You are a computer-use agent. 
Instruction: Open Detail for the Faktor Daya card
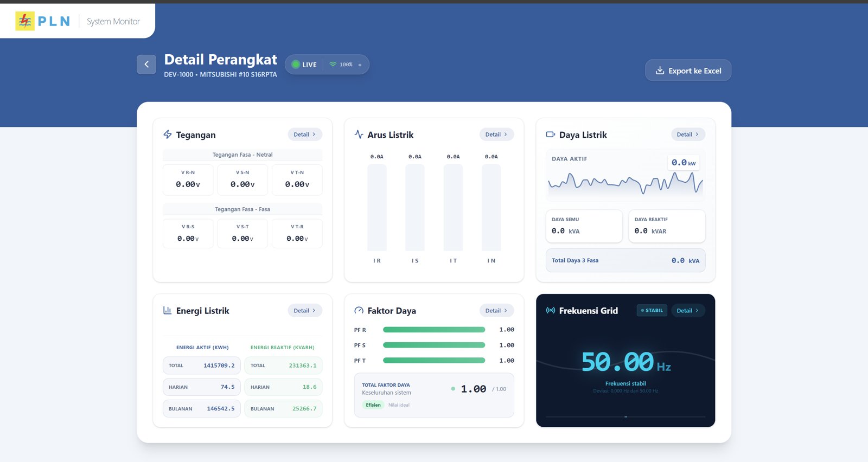click(x=496, y=311)
